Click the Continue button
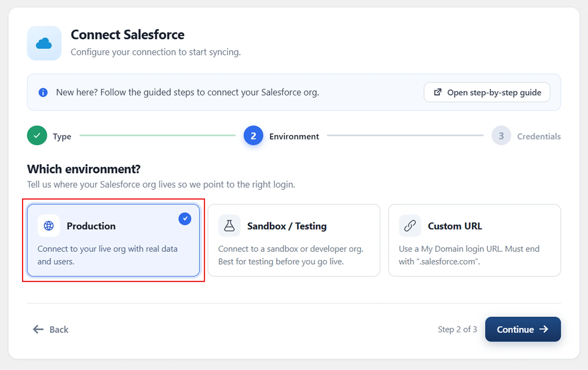 click(x=523, y=329)
